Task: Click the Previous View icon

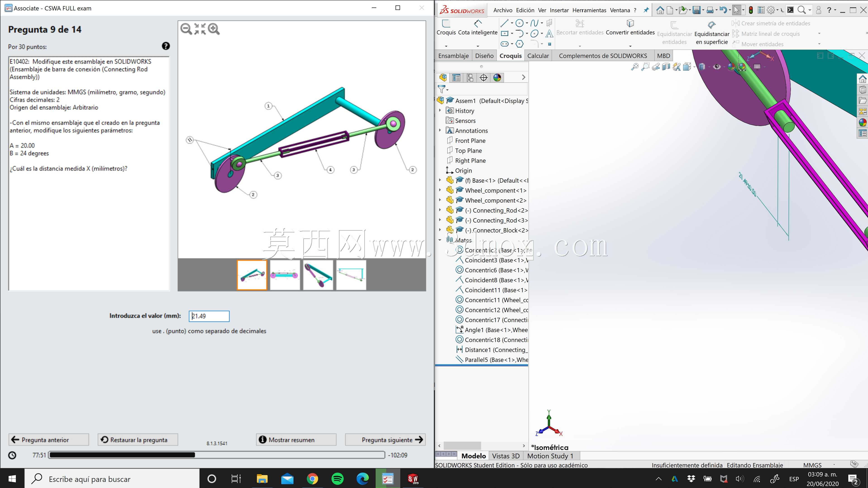Action: pos(656,67)
